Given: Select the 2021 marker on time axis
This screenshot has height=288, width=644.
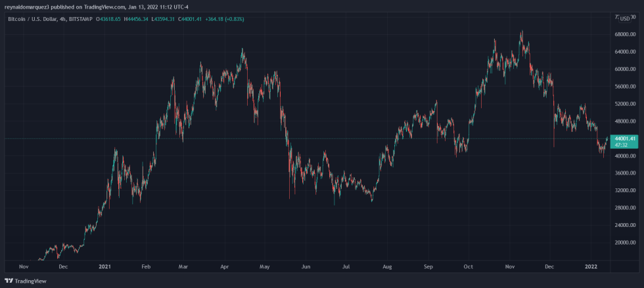Looking at the screenshot, I should (104, 266).
